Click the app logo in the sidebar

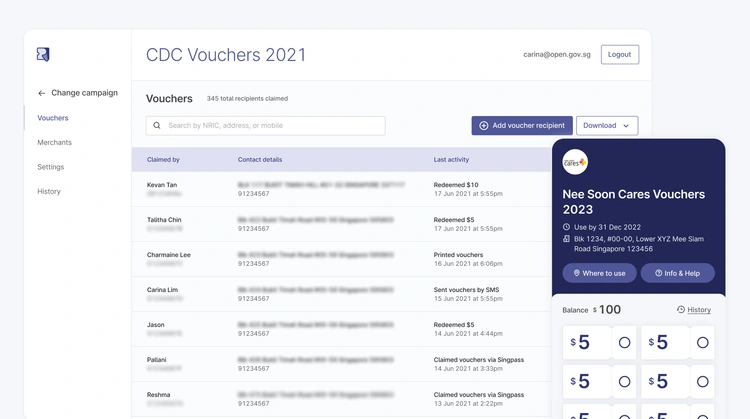(43, 55)
